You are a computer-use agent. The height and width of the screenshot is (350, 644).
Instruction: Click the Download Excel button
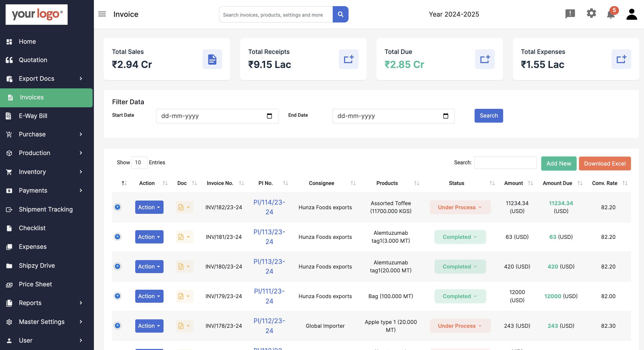[x=605, y=163]
